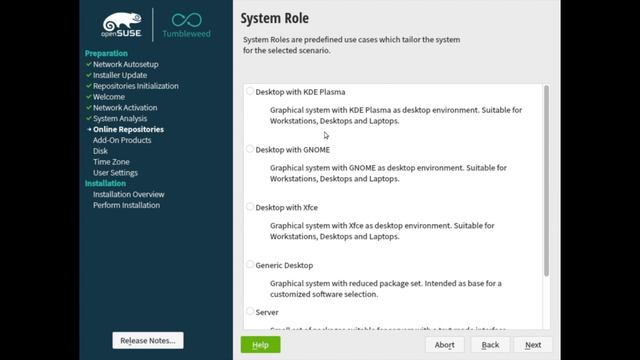Click Network Activation step text

pos(125,107)
